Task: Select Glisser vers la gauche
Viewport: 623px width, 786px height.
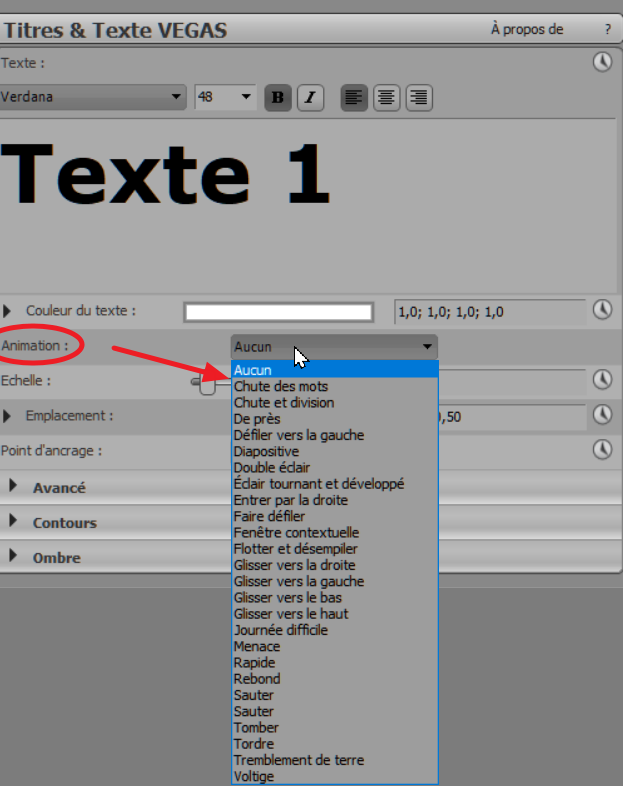Action: 335,581
